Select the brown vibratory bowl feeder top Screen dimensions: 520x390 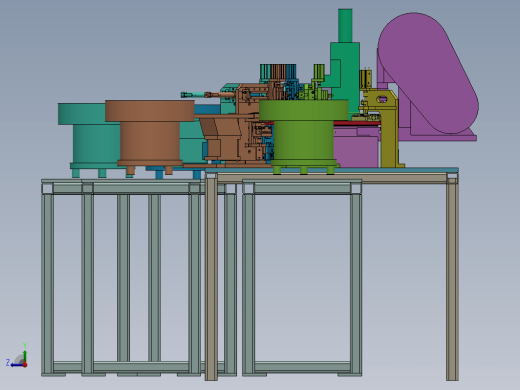[150, 110]
